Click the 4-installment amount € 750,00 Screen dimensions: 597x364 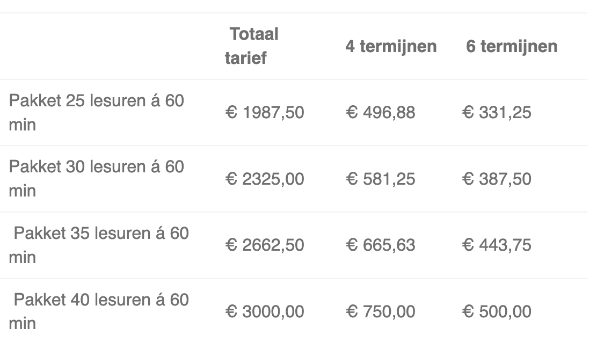coord(381,311)
